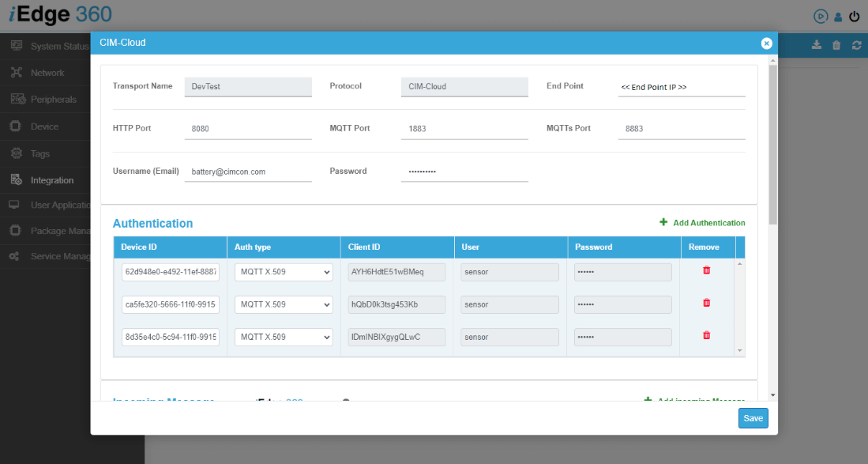Image resolution: width=868 pixels, height=464 pixels.
Task: Click the End Point IP input field
Action: click(681, 87)
